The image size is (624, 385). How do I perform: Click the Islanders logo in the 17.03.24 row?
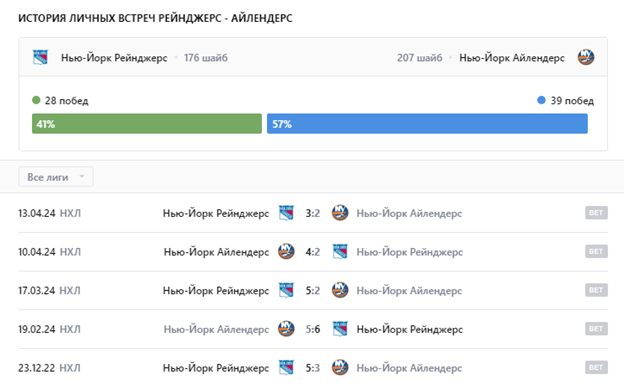(340, 290)
